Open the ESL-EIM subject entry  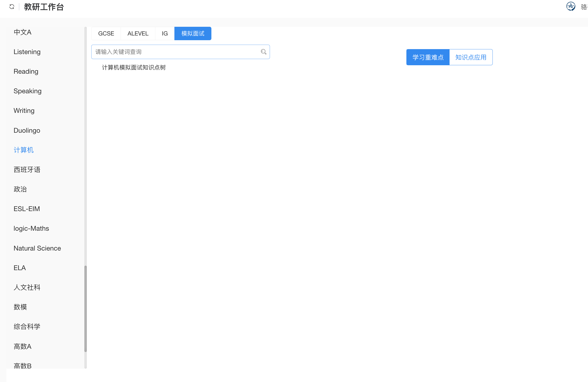click(27, 209)
